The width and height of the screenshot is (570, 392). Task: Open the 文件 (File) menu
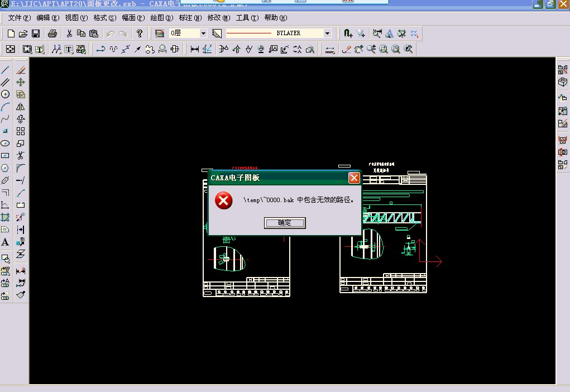coord(19,18)
